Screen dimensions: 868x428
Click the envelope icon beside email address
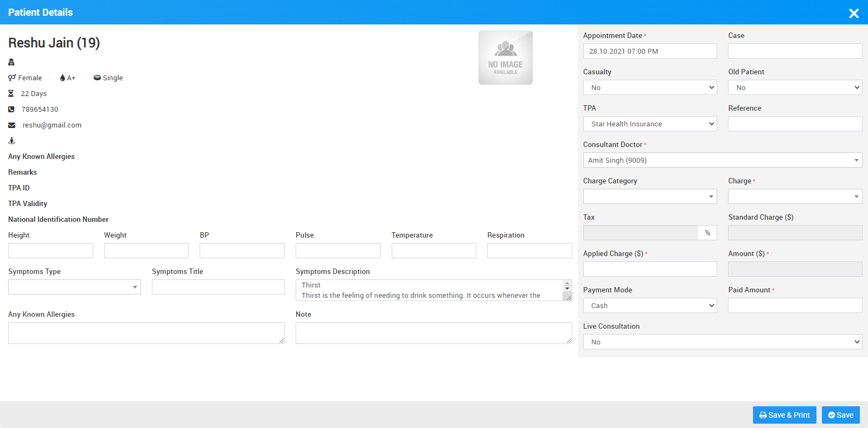[11, 125]
